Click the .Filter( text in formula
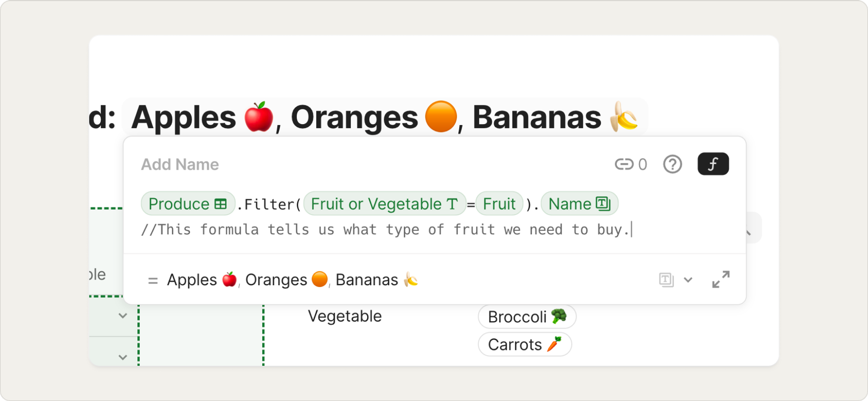 pos(269,204)
